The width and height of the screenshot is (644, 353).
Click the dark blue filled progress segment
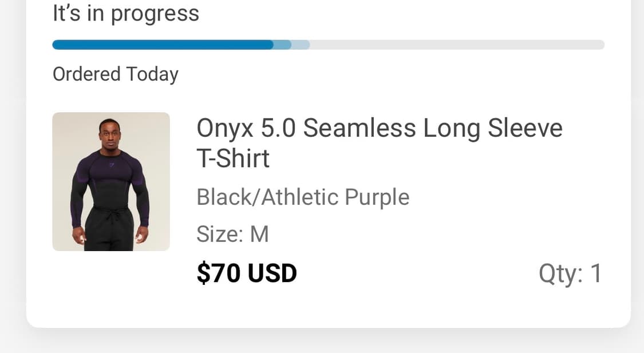(163, 45)
